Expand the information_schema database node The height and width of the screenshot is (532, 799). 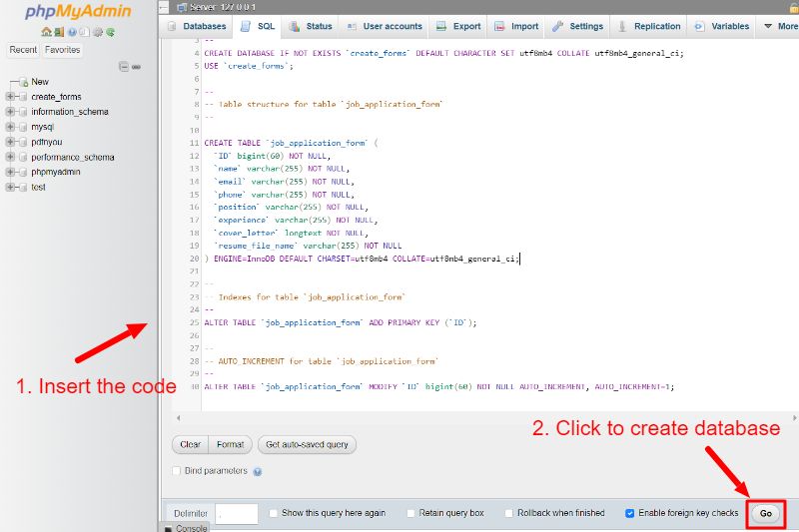coord(10,112)
